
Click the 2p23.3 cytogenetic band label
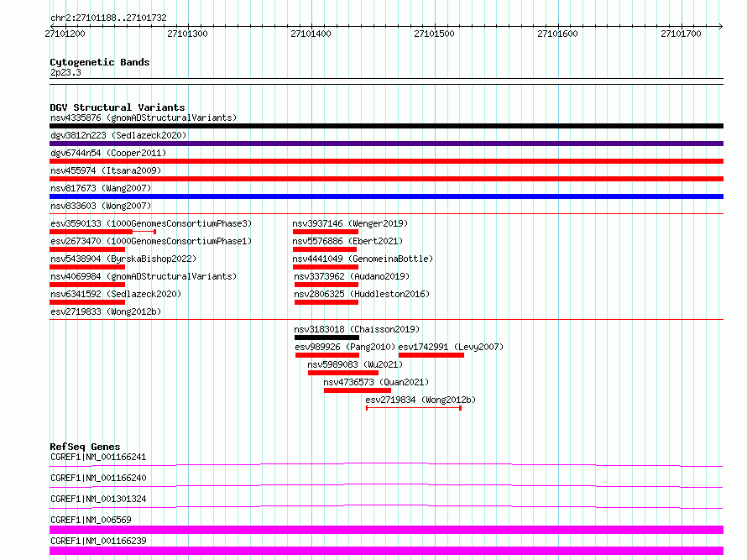tap(65, 72)
